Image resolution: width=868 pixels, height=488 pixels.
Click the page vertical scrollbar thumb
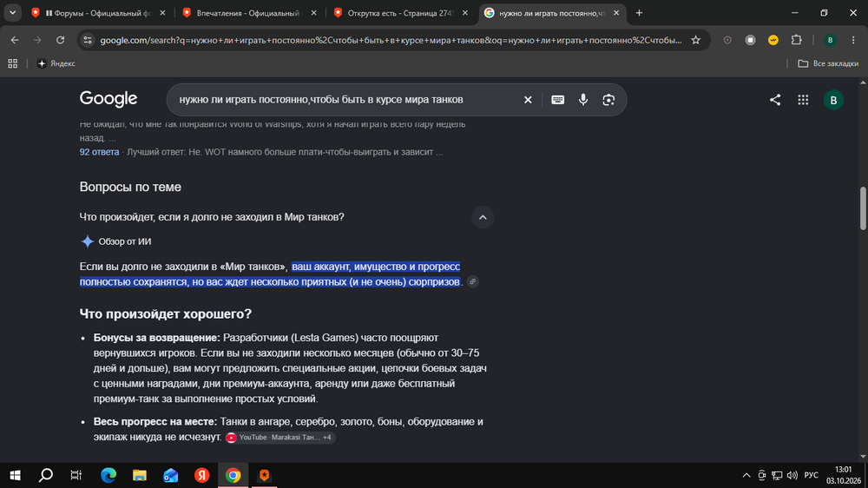tap(863, 208)
